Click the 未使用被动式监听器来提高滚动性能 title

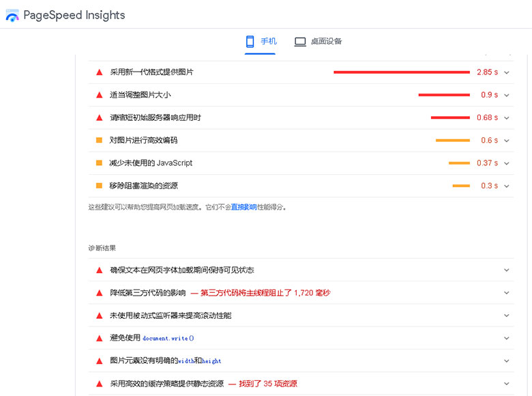point(171,315)
